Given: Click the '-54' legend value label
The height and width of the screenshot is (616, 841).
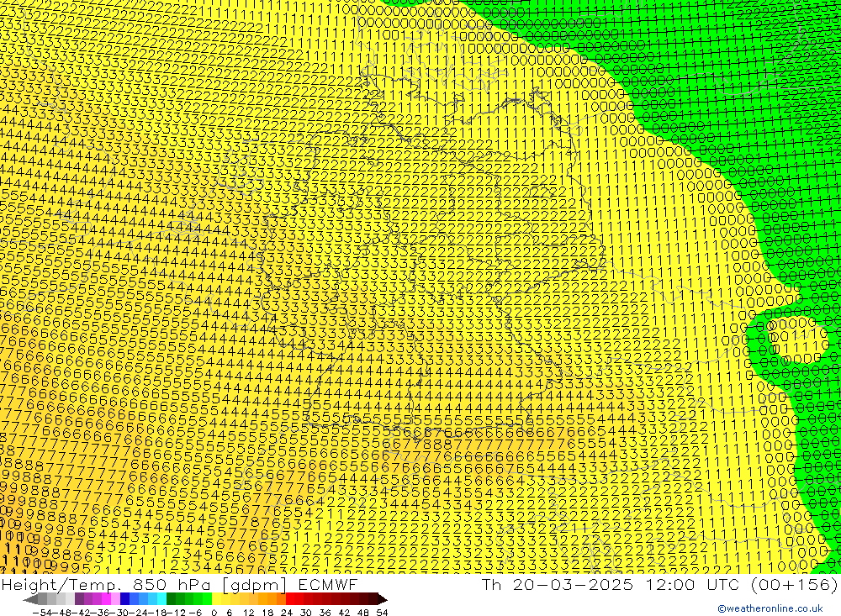Looking at the screenshot, I should click(x=42, y=613).
